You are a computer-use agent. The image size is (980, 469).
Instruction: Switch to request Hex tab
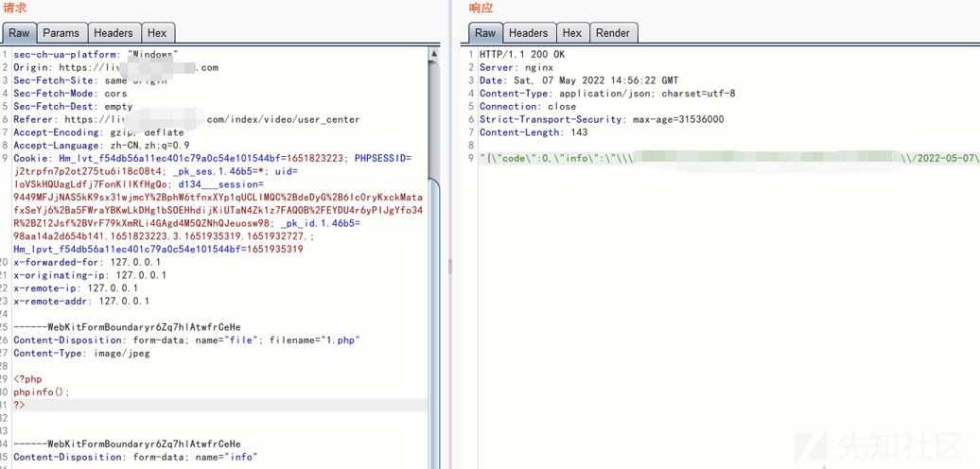click(157, 33)
